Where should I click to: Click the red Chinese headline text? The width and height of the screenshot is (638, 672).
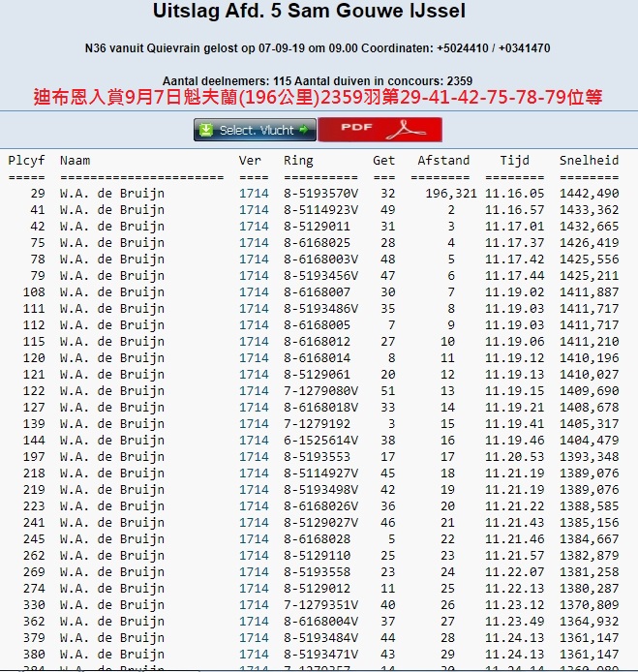pos(318,97)
